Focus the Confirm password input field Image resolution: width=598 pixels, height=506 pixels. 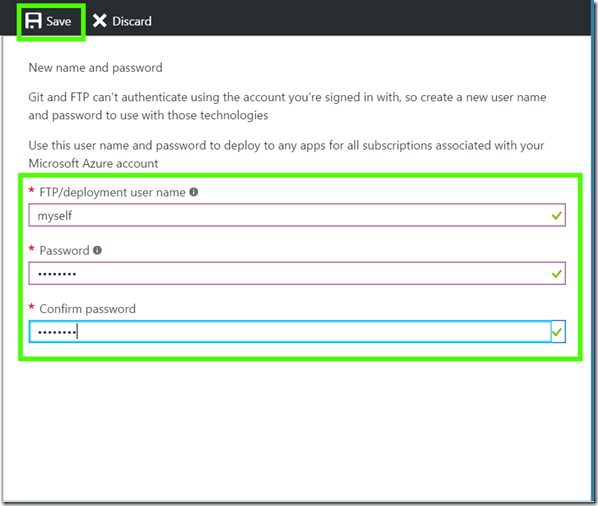pos(297,332)
